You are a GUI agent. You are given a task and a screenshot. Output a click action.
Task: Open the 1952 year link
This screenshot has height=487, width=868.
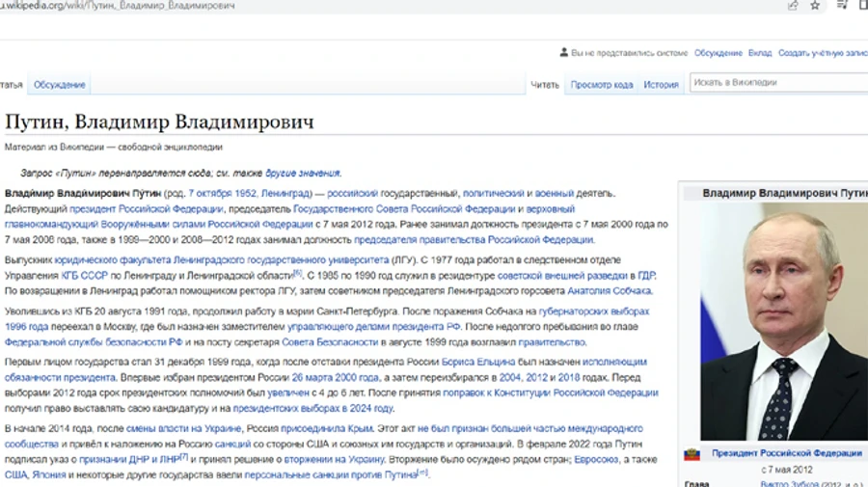[245, 194]
